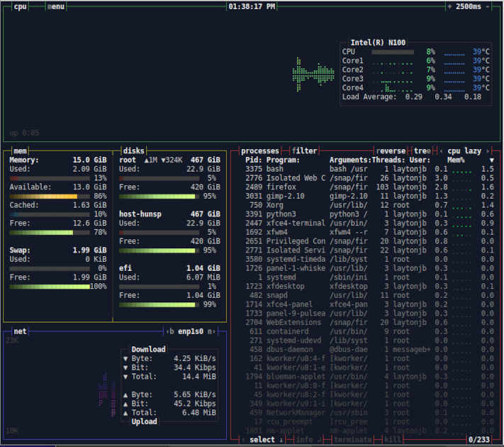Increase update interval with plus sign
The height and width of the screenshot is (447, 504).
[x=449, y=6]
